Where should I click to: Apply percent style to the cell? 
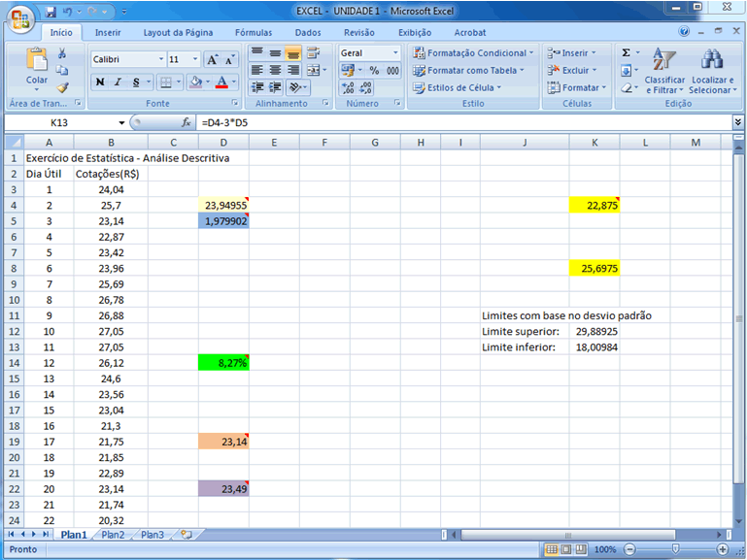point(374,71)
